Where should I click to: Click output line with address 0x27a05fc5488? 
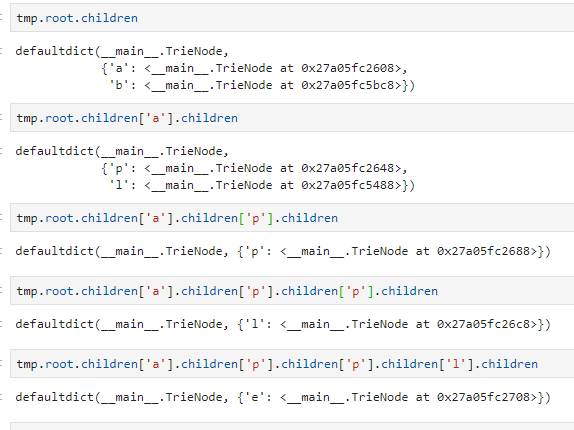tap(262, 185)
